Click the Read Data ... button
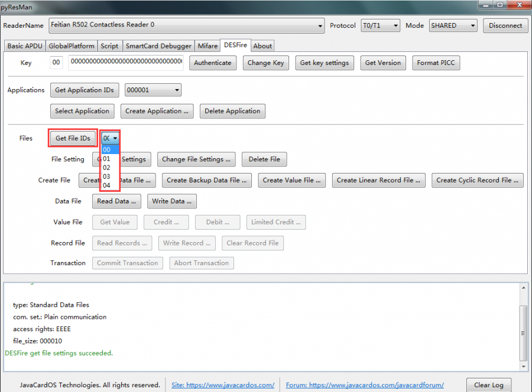The width and height of the screenshot is (532, 392). (116, 201)
